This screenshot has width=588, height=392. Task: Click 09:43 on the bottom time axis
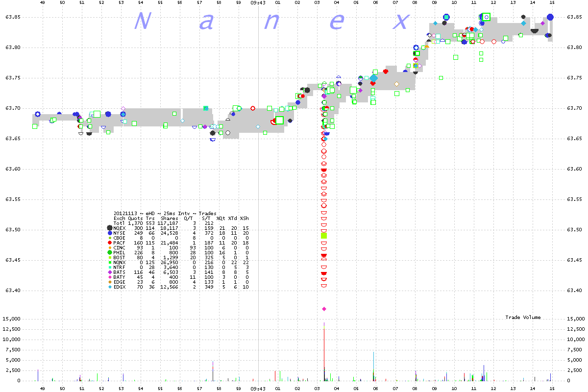click(x=258, y=388)
